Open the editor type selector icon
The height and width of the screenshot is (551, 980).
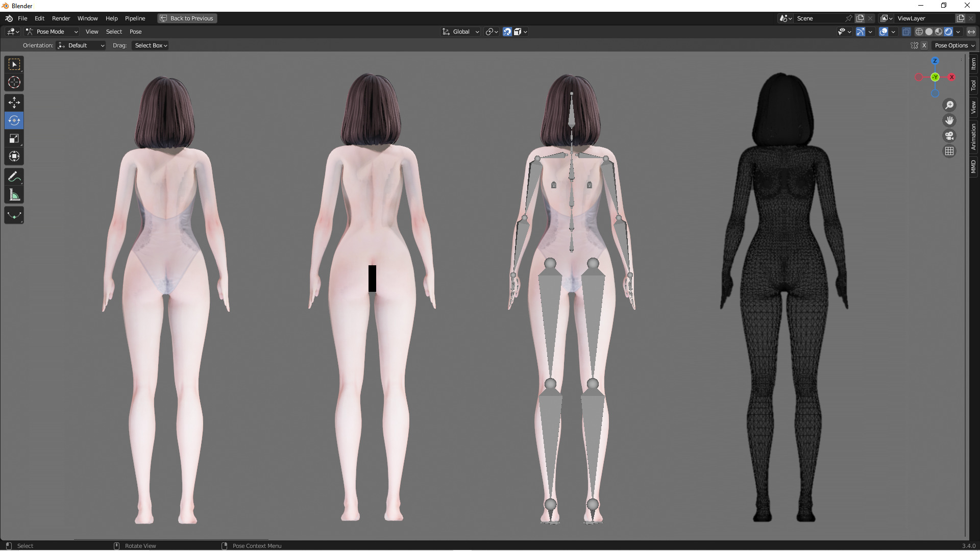pos(13,32)
